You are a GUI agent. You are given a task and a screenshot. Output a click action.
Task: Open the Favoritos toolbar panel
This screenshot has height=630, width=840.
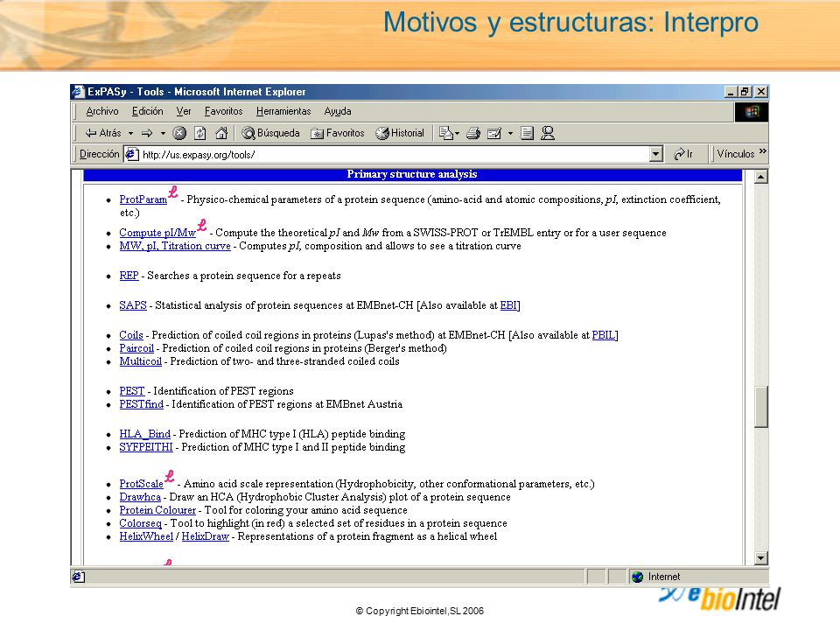(x=338, y=133)
